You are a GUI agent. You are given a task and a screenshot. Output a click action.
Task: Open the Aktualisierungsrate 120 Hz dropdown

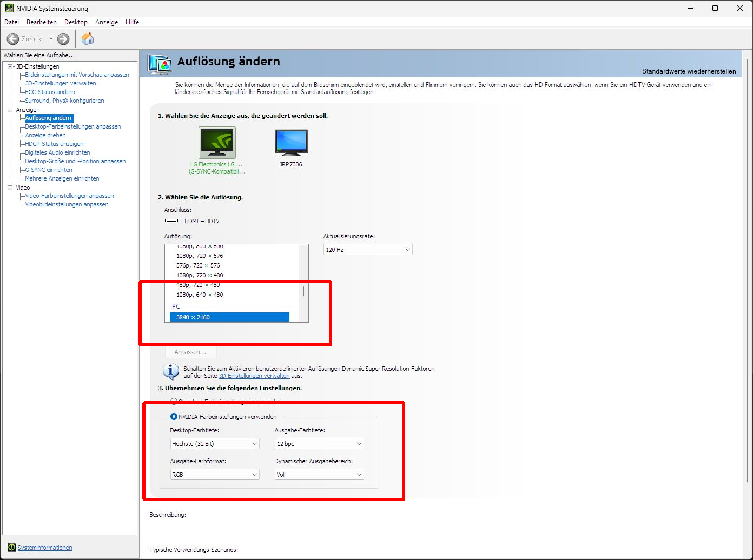368,250
